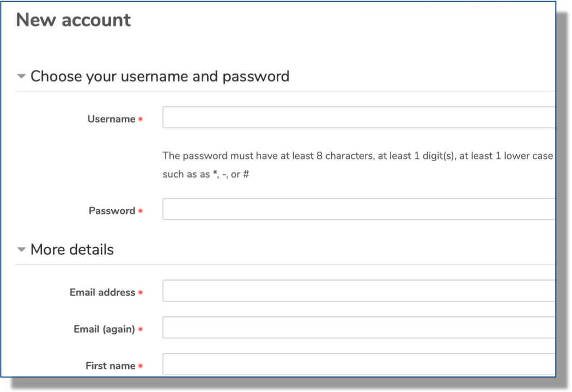Image resolution: width=572 pixels, height=392 pixels.
Task: Click the Username field label
Action: pyautogui.click(x=111, y=119)
